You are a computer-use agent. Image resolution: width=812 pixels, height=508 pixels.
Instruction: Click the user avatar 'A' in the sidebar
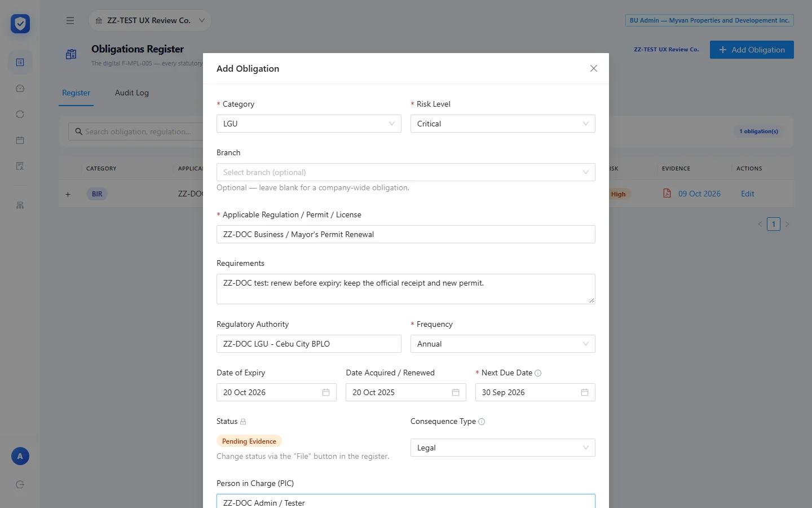(20, 456)
